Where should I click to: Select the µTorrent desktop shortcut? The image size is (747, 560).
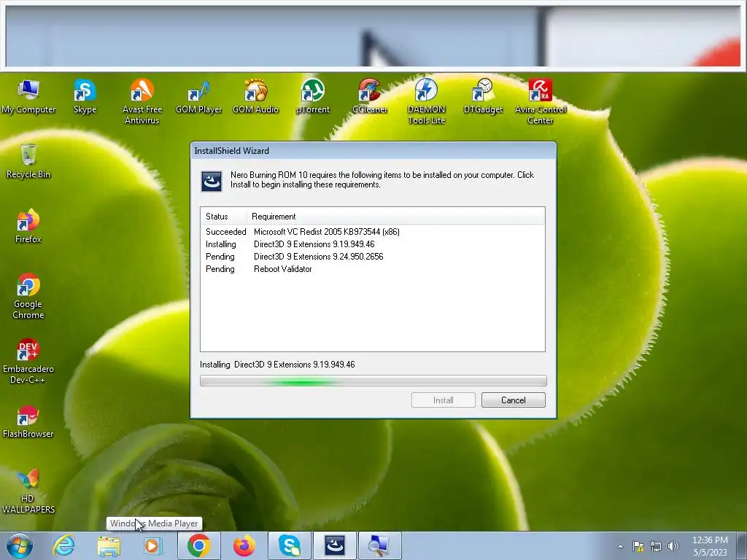pyautogui.click(x=312, y=97)
